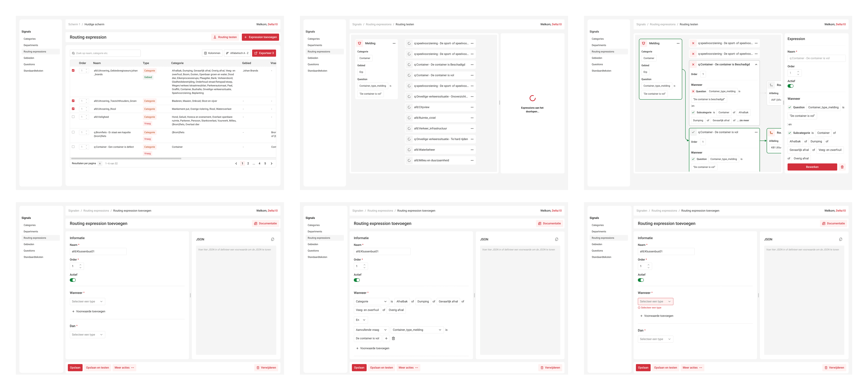Open the 'En' operator dropdown

point(361,320)
